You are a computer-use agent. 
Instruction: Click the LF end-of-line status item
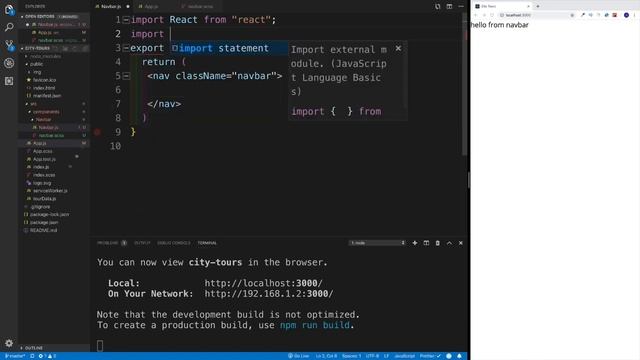pyautogui.click(x=386, y=356)
